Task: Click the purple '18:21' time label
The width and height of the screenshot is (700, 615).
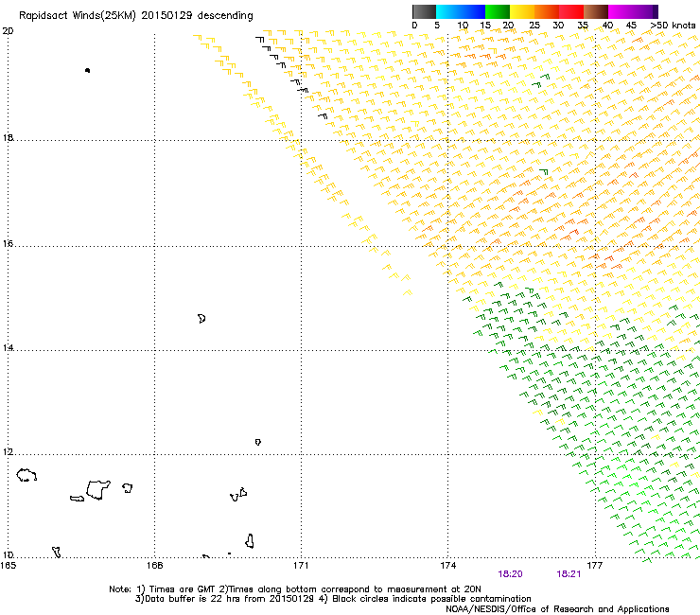Action: pos(569,574)
